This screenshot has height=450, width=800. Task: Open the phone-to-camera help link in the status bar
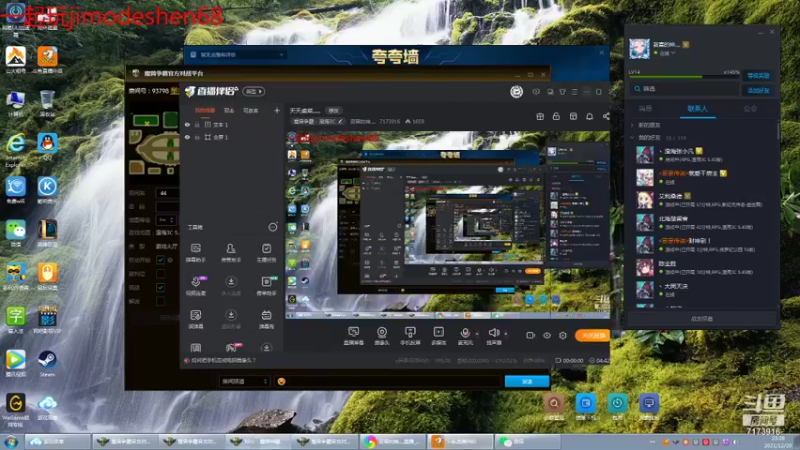click(x=223, y=360)
